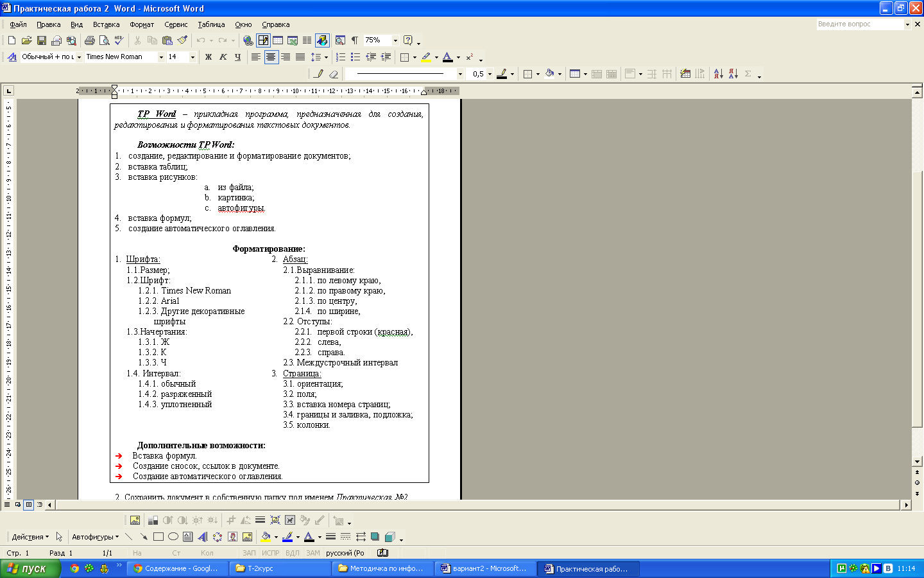Open the line weight 0,5 dropdown
This screenshot has width=924, height=578.
point(490,74)
